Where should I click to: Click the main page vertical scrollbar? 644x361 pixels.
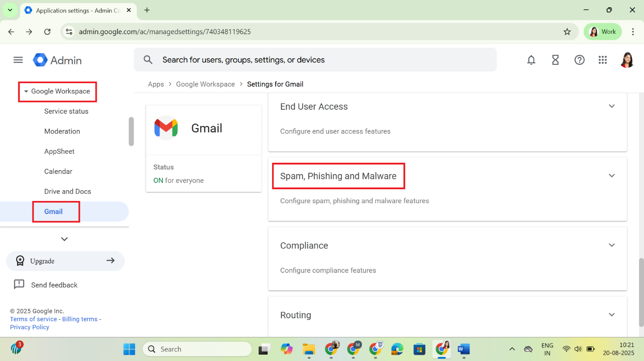pyautogui.click(x=641, y=292)
